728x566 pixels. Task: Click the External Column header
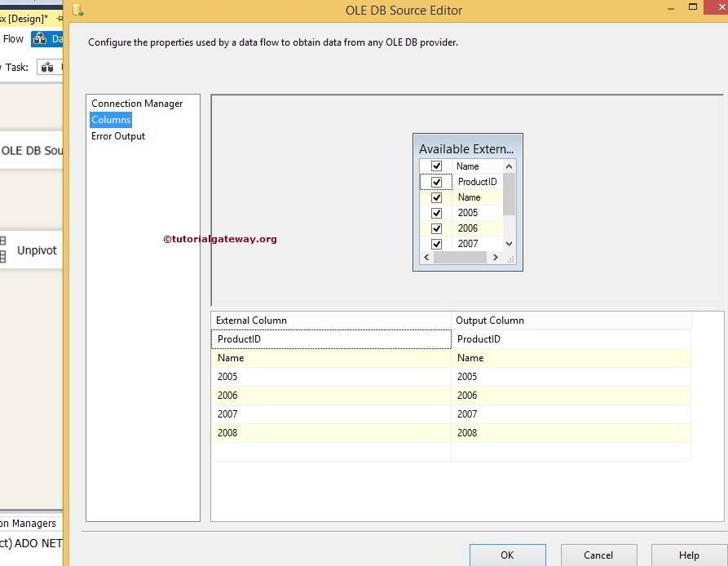(x=331, y=321)
